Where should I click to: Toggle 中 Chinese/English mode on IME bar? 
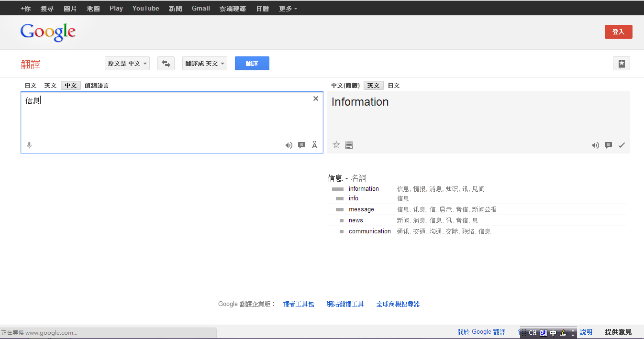(553, 333)
